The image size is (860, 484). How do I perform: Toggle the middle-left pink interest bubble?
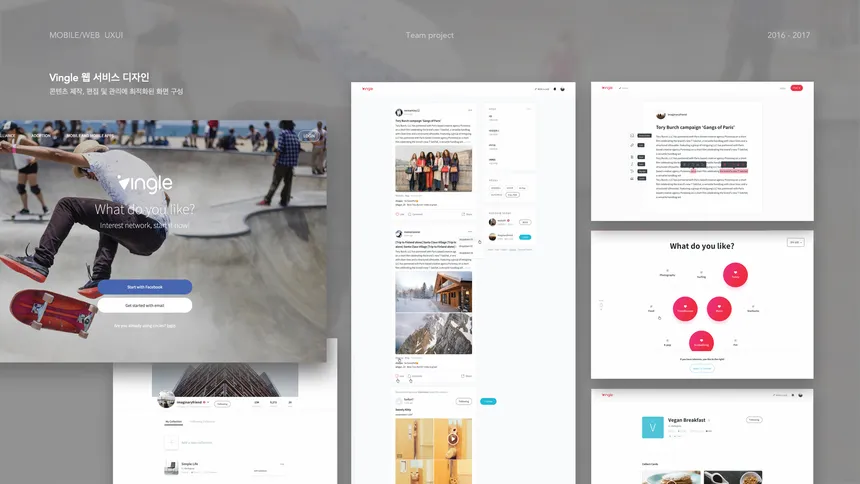pyautogui.click(x=685, y=308)
